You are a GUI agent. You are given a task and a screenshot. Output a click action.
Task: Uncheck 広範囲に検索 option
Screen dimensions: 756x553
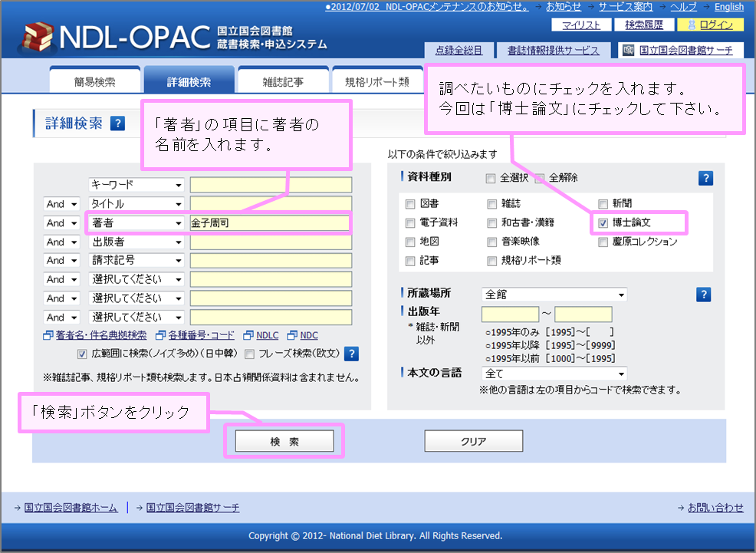82,354
